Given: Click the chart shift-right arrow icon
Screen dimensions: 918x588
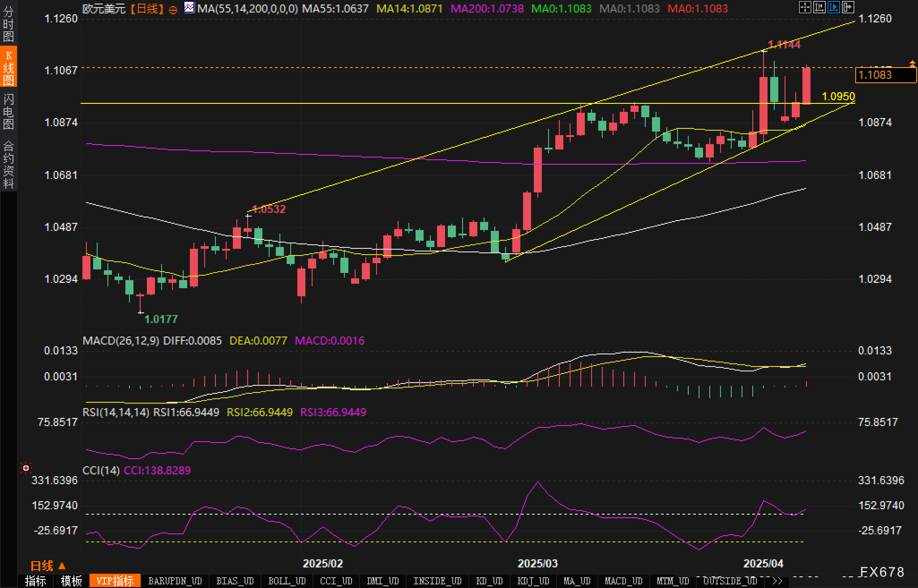Looking at the screenshot, I should coord(848,7).
